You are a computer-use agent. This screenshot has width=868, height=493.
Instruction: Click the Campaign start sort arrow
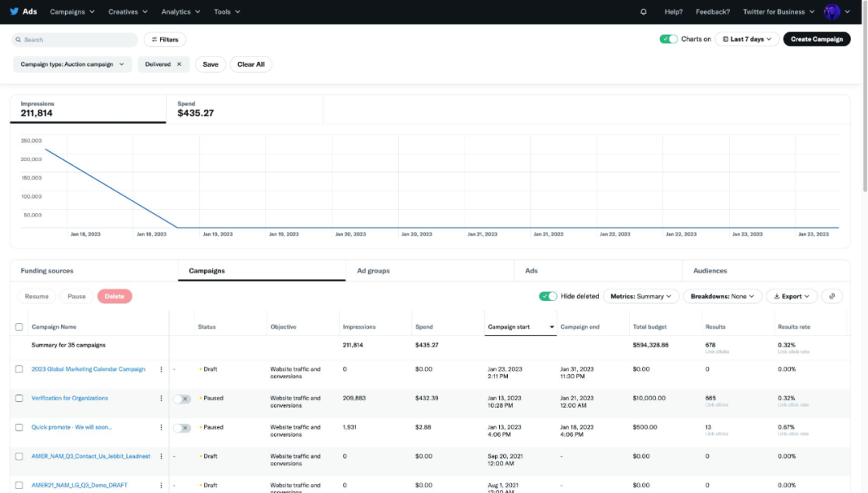point(551,327)
